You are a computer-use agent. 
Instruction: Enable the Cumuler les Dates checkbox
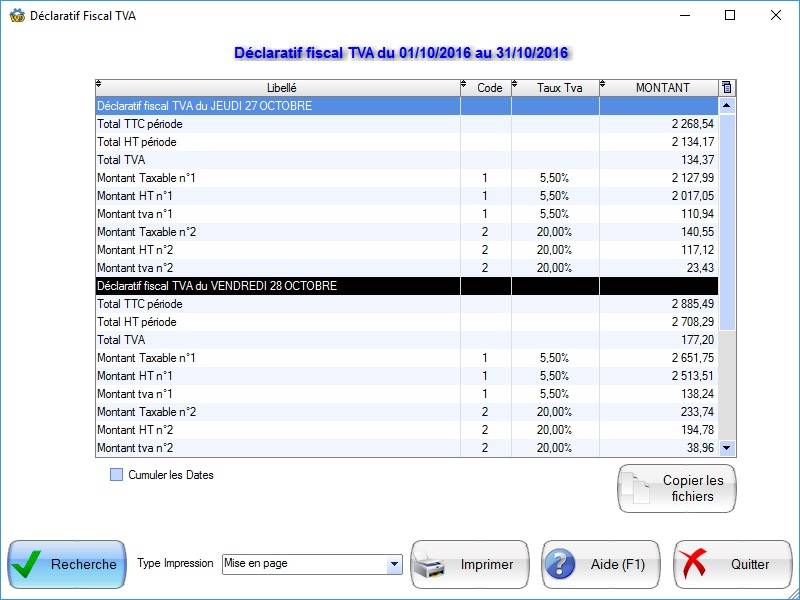click(116, 475)
